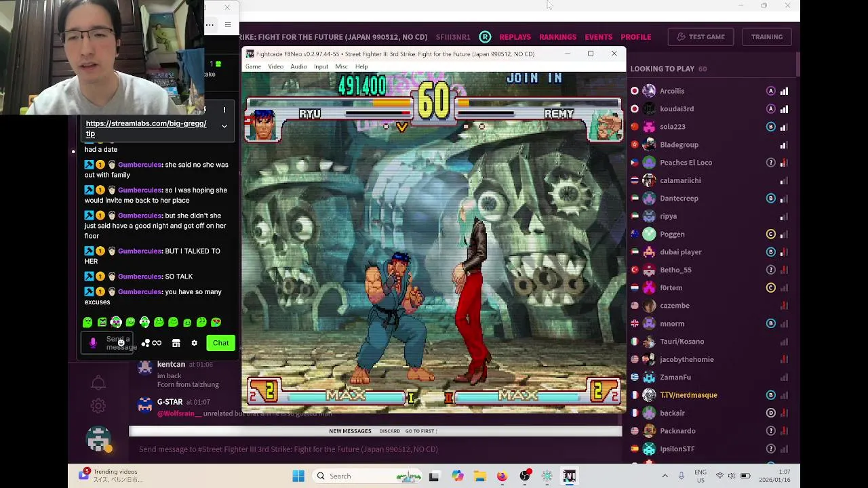Click the kentcan chat username

171,365
